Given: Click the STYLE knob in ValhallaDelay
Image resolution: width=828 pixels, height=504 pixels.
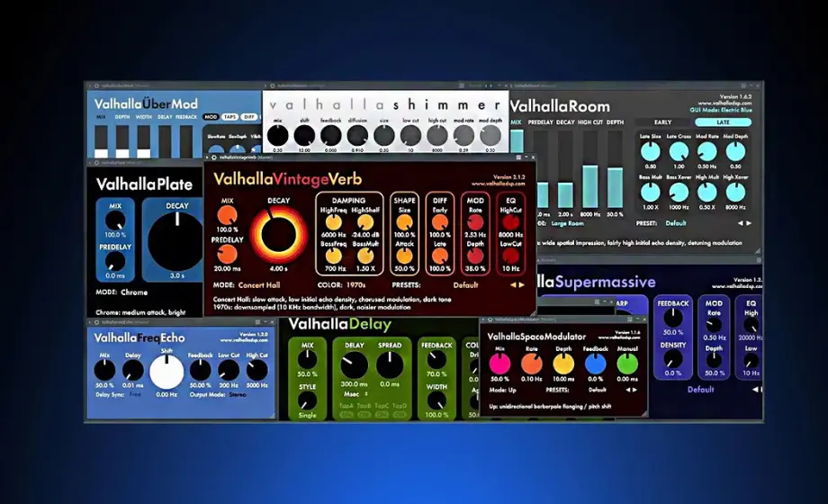Looking at the screenshot, I should (307, 401).
